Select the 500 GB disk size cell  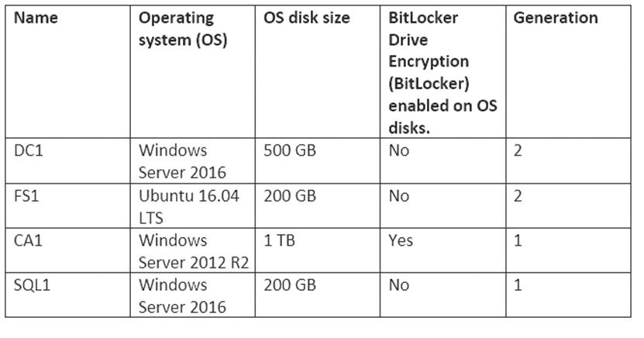[289, 151]
